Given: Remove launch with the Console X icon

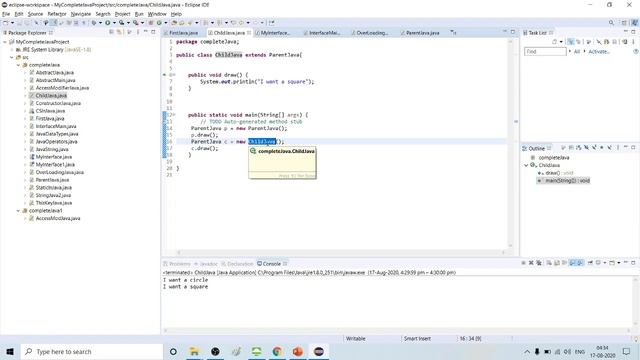Looking at the screenshot, I should [x=531, y=263].
